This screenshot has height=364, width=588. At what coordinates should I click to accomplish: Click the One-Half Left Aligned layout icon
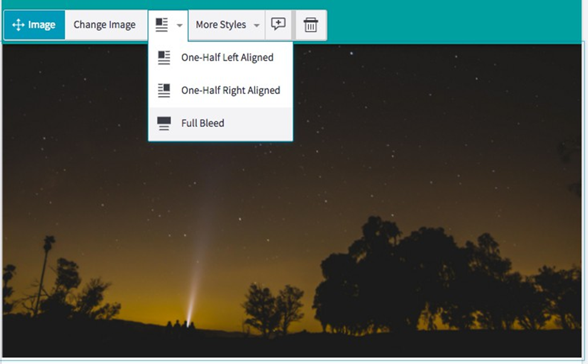tap(164, 58)
